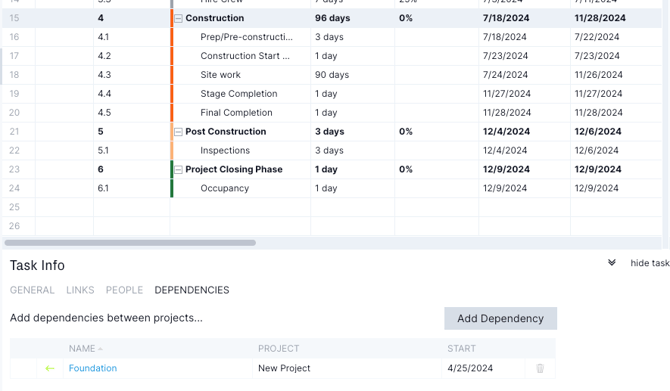Click the empty name cell in row 25

click(241, 207)
